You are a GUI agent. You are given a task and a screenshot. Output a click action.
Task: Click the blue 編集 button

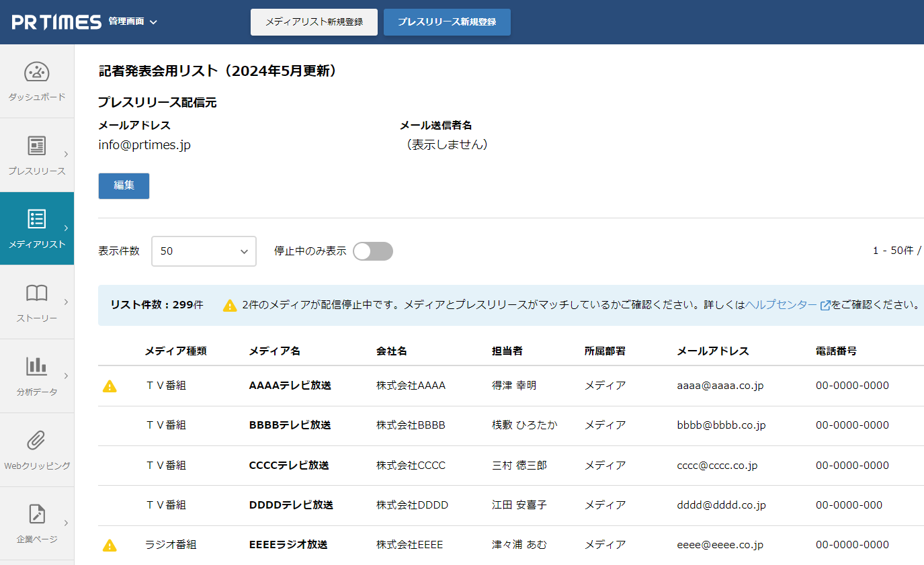124,186
